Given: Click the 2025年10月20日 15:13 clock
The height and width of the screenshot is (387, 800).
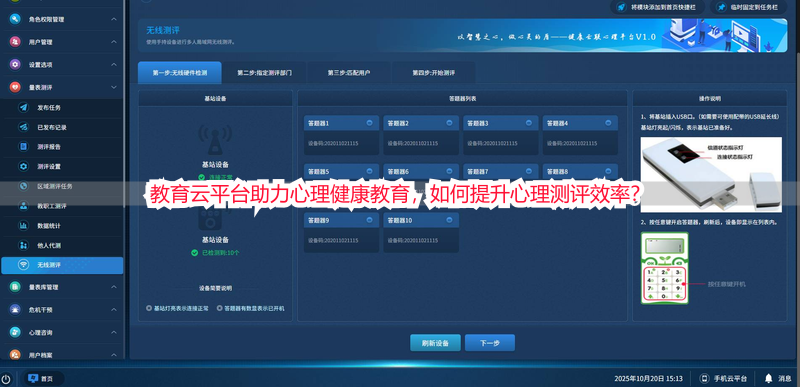Looking at the screenshot, I should point(648,378).
